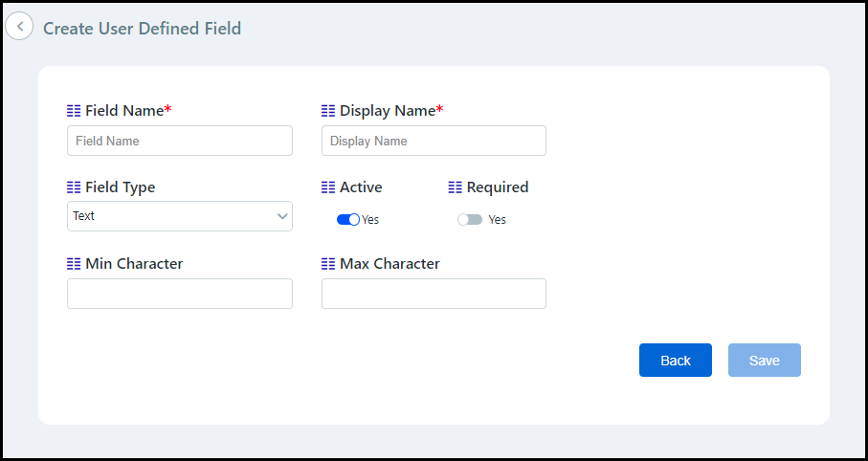The width and height of the screenshot is (868, 461).
Task: Focus the Field Name text input
Action: pos(179,141)
